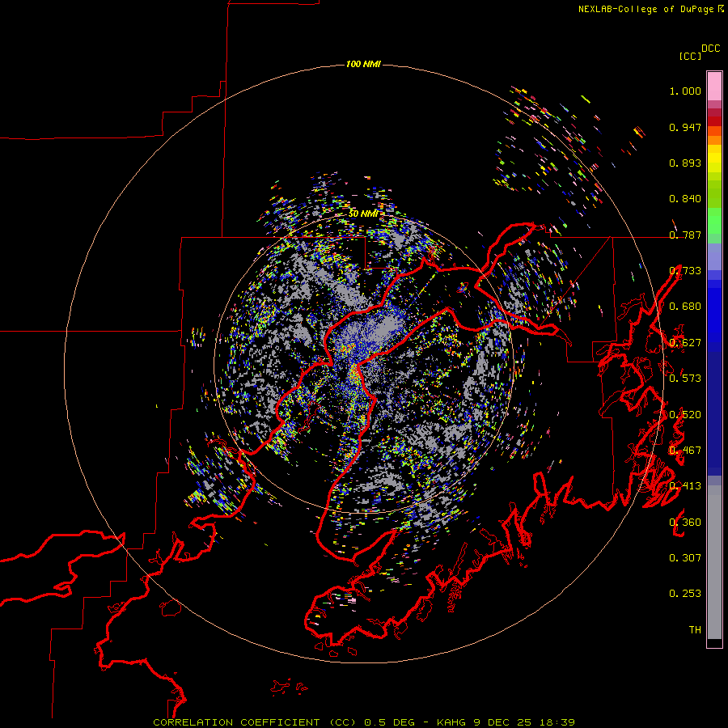Screen dimensions: 728x728
Task: Click the 0.253 scale value
Action: pos(685,594)
